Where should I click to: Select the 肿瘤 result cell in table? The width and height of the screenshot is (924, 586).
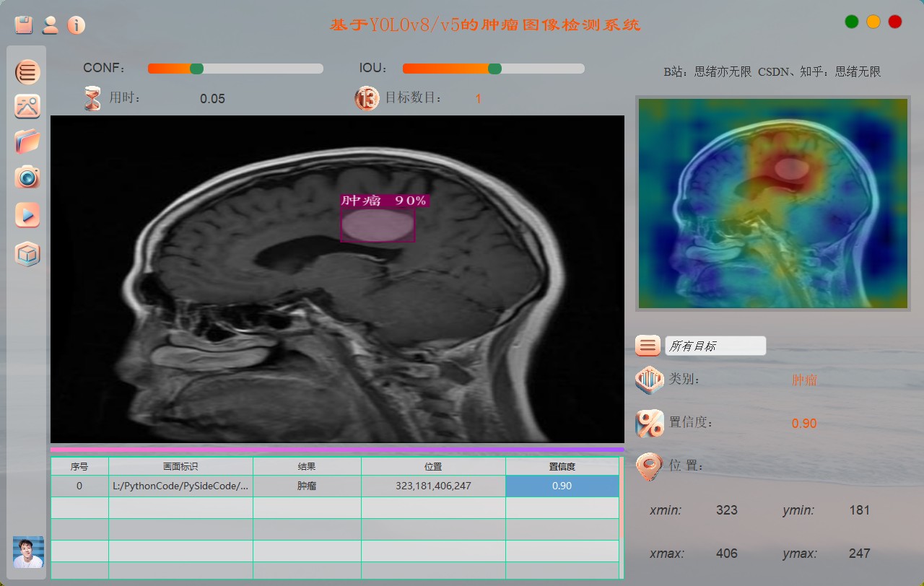pos(307,486)
